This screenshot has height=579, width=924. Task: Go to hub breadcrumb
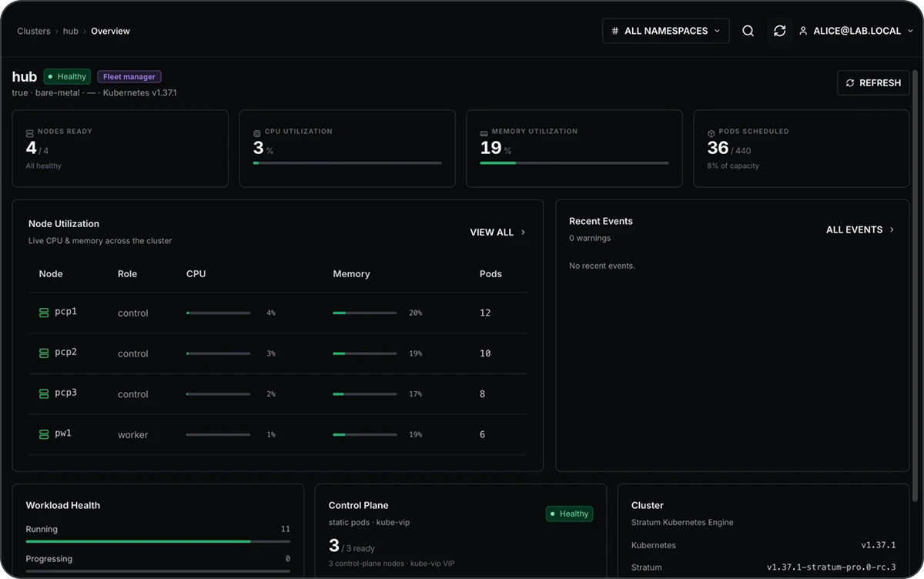(x=71, y=32)
